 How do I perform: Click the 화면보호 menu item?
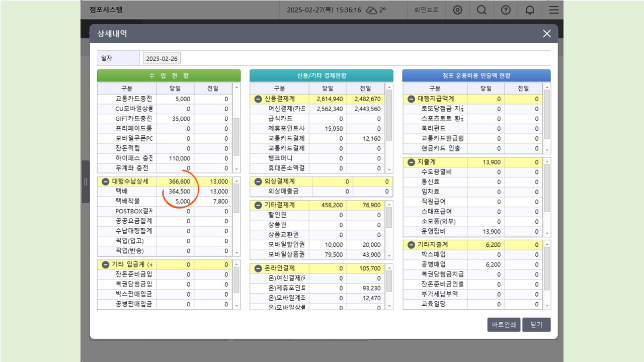pyautogui.click(x=426, y=10)
